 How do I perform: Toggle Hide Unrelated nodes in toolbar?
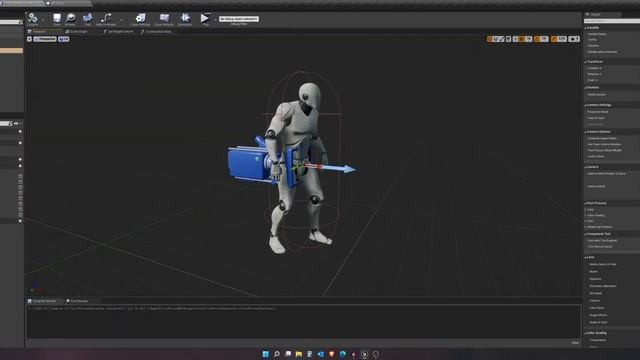pos(106,19)
